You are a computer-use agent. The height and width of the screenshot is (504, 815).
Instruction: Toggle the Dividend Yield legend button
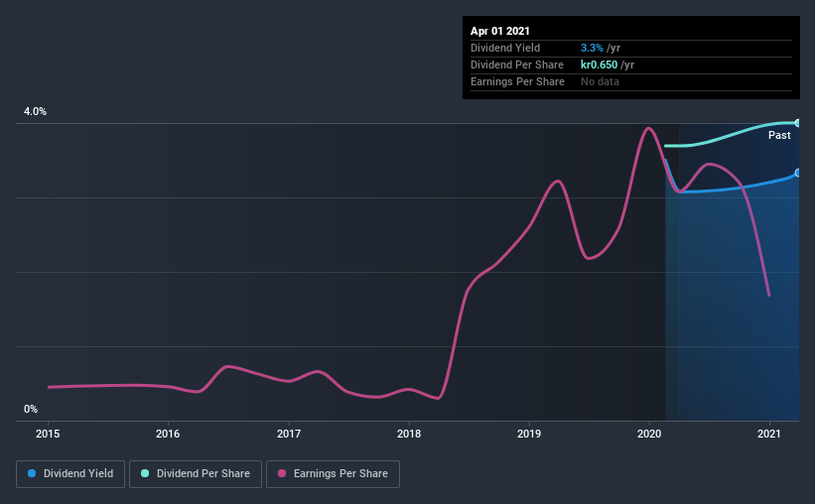tap(70, 474)
